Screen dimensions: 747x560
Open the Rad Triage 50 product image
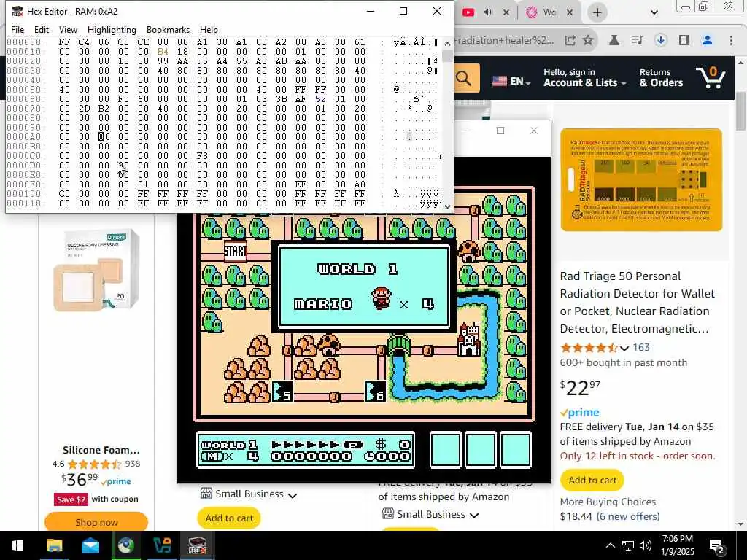click(x=641, y=180)
